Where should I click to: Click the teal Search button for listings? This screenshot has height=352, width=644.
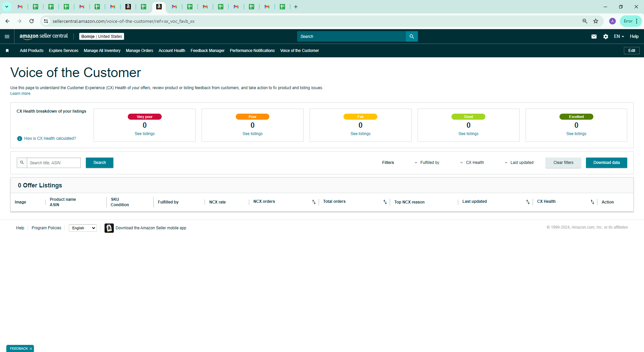(100, 163)
